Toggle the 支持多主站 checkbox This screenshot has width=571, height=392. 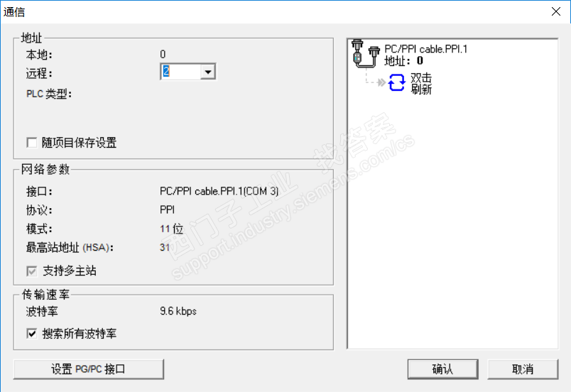(32, 271)
